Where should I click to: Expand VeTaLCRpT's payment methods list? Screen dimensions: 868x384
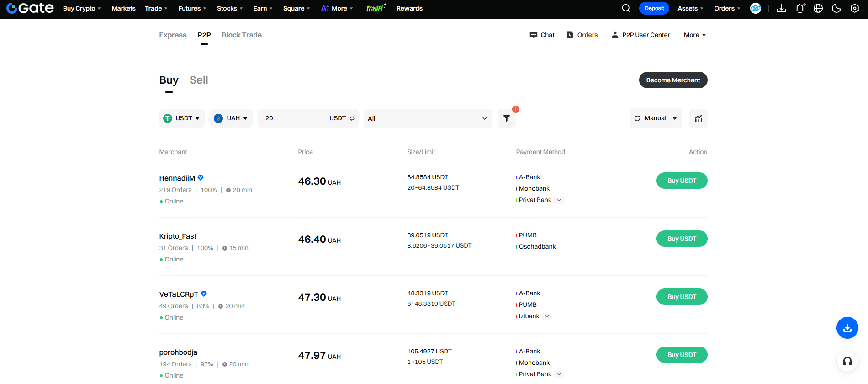(x=547, y=316)
